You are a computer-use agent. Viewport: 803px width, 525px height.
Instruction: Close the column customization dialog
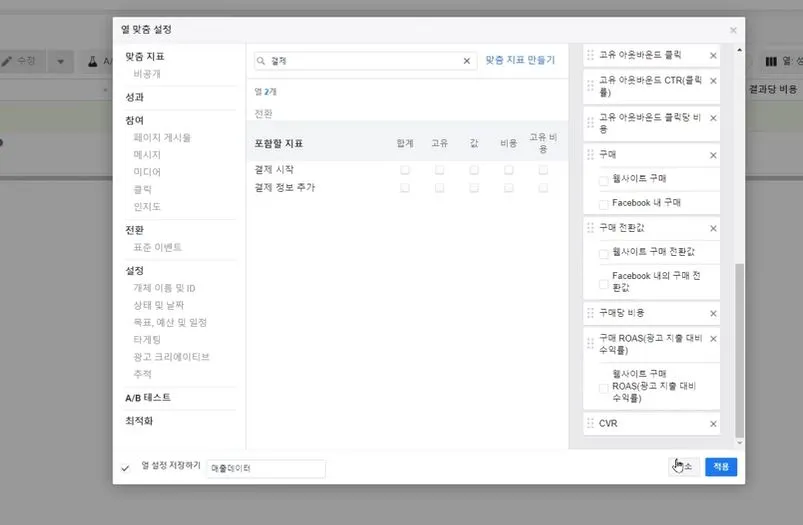(x=733, y=30)
